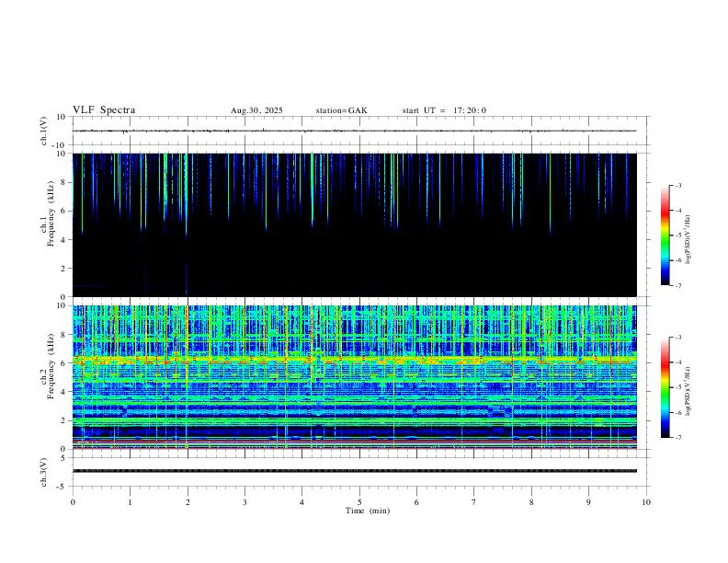This screenshot has width=728, height=563.
Task: Click the ch.2 spectrogram panel
Action: click(x=355, y=377)
